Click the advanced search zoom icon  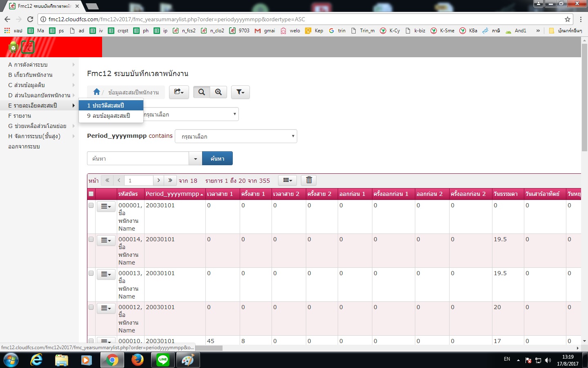tap(218, 92)
